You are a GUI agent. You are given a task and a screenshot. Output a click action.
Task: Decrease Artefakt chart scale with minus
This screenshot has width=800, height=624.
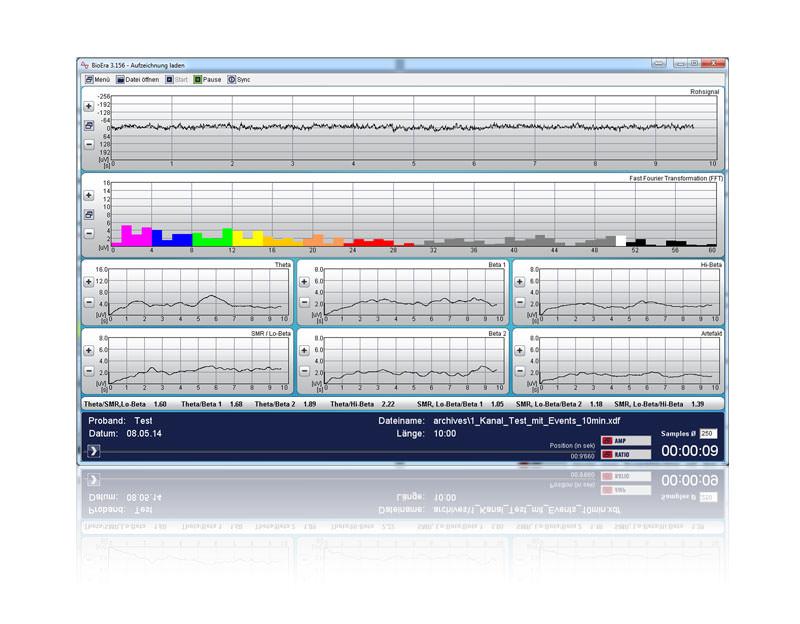[x=519, y=371]
